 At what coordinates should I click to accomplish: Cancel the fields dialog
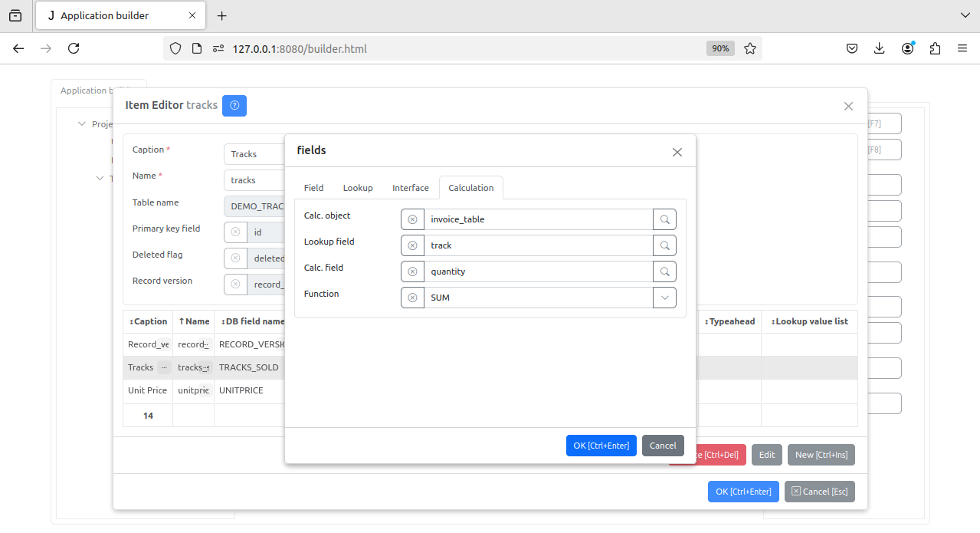click(663, 446)
